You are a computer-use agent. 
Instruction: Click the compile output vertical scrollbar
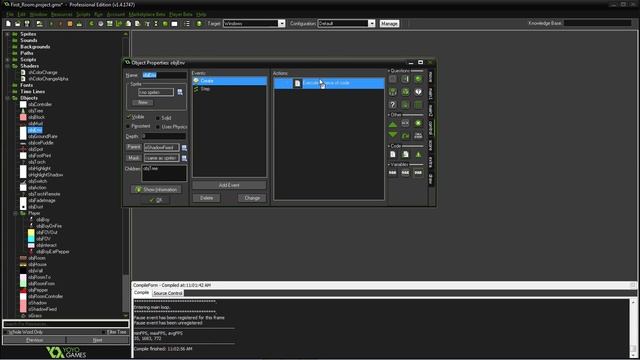[x=633, y=328]
